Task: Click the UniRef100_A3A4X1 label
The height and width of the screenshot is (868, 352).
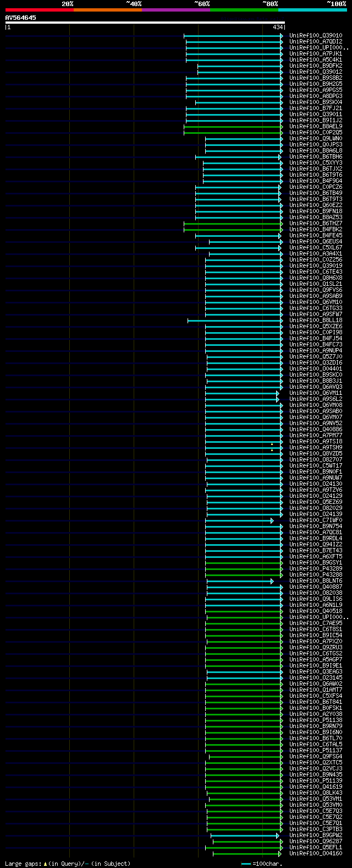Action: (x=316, y=254)
